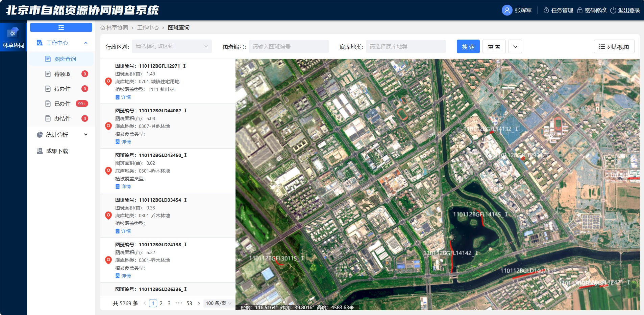Click the 110112BGFL14145_I label on the map
This screenshot has width=644, height=315.
coord(480,214)
